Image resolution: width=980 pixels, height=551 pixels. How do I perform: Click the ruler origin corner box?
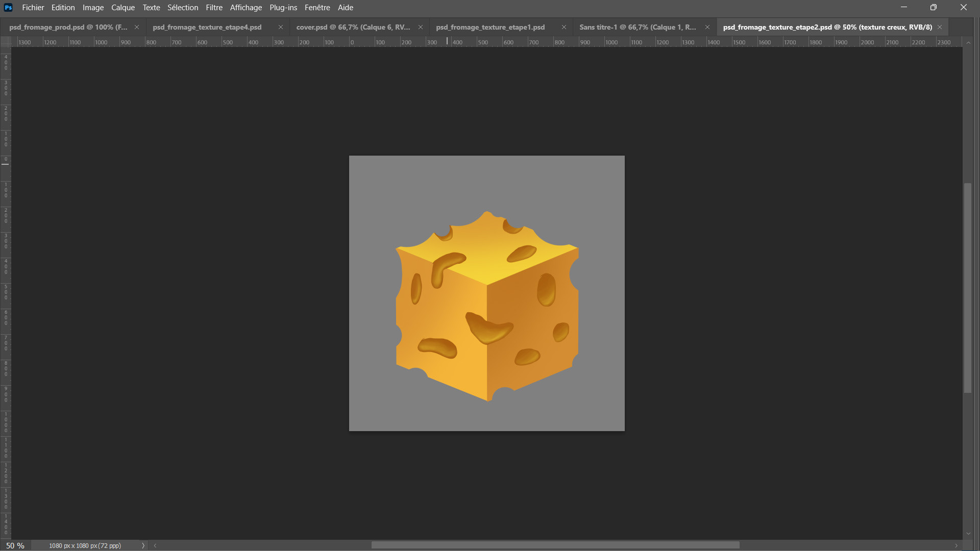6,42
